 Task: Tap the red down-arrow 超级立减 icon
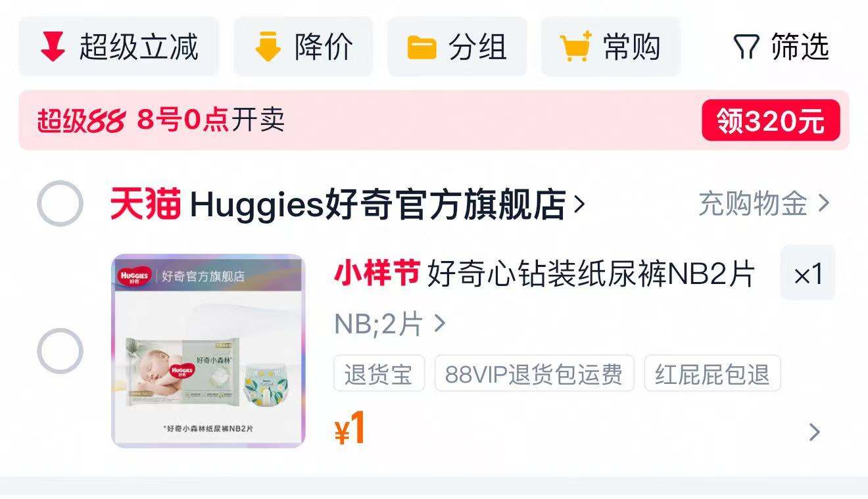[x=53, y=47]
